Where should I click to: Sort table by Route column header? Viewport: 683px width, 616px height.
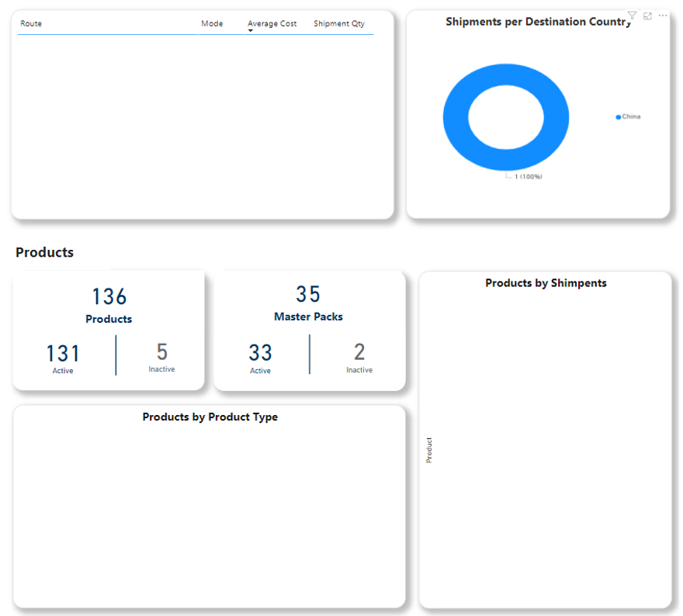(31, 23)
